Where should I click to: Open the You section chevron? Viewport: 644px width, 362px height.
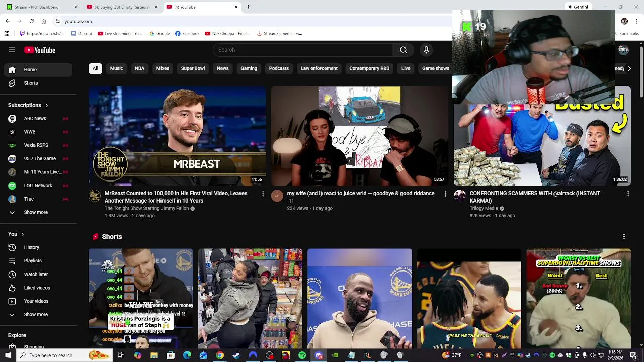pos(22,234)
